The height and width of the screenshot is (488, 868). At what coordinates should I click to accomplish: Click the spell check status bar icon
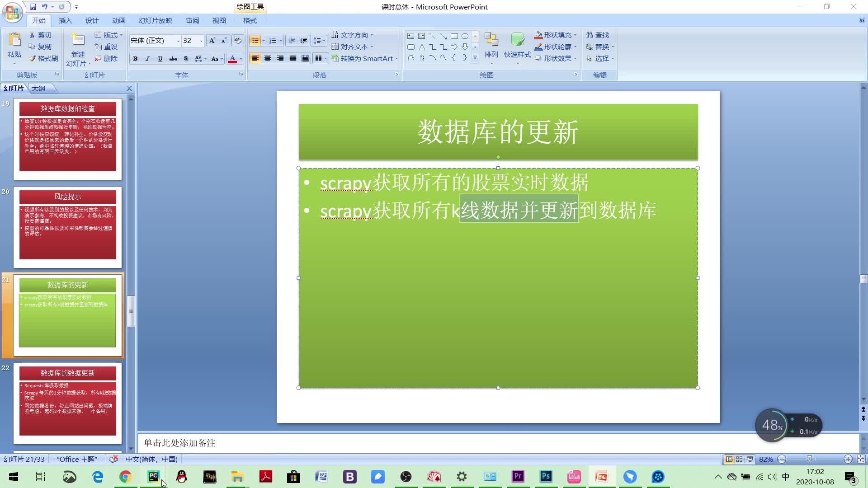[x=113, y=459]
